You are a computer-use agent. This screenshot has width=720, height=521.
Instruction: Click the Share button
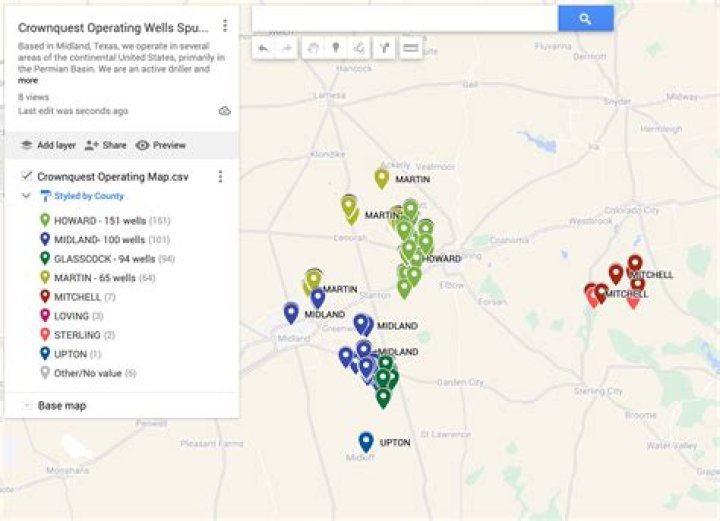tap(106, 145)
